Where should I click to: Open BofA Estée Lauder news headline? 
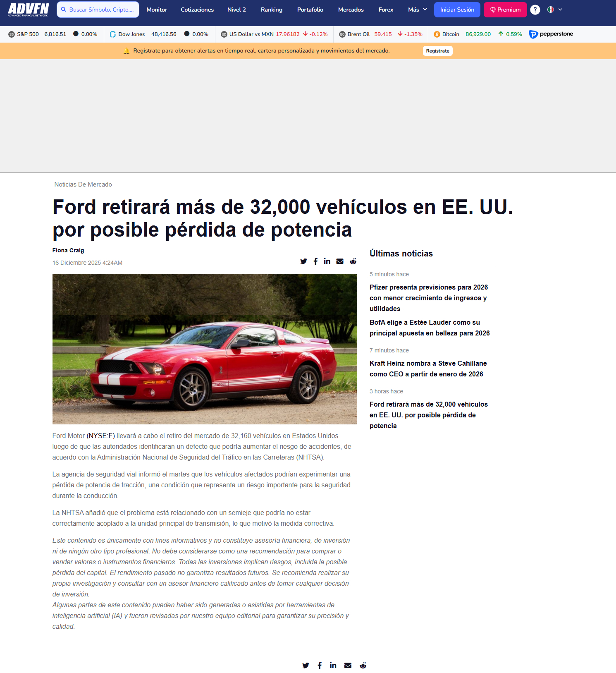(430, 328)
